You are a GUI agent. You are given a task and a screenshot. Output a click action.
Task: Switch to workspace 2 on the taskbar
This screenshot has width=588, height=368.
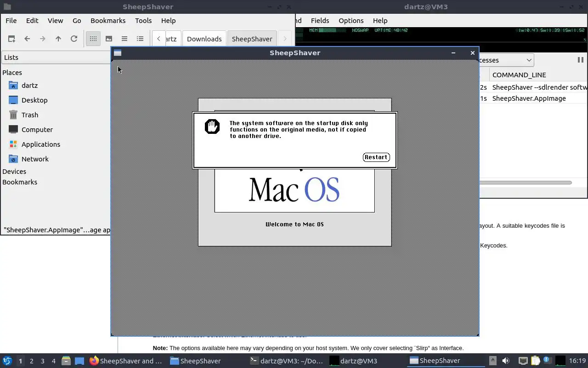(x=31, y=361)
